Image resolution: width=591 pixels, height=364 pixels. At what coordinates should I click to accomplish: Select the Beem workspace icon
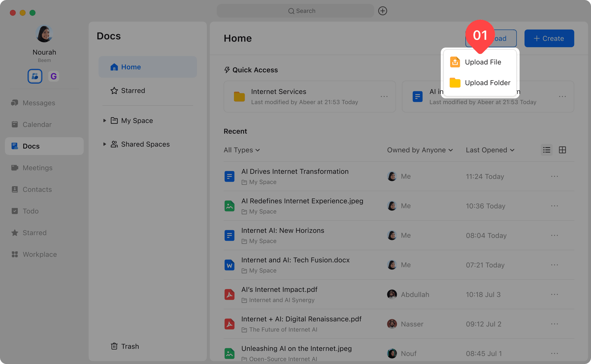tap(35, 76)
